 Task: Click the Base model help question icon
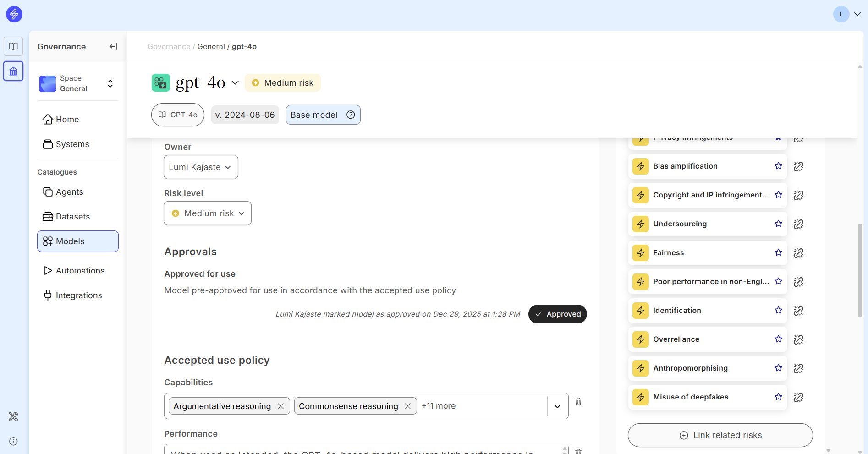(x=351, y=115)
